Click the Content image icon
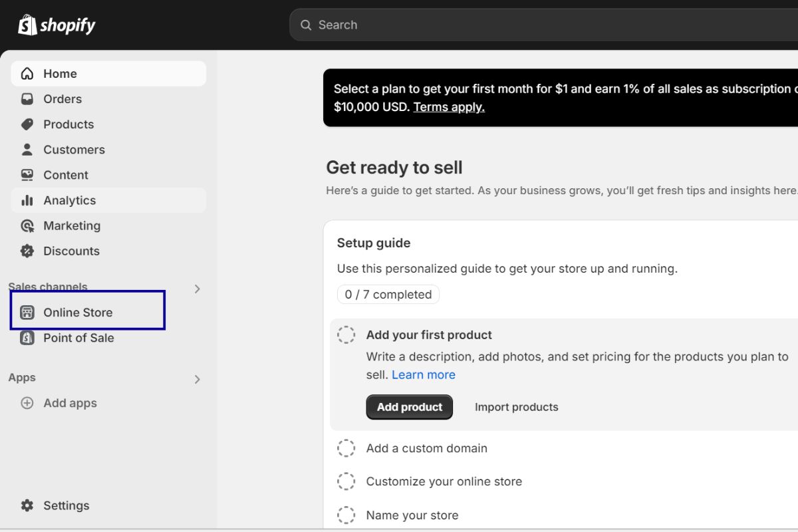The image size is (798, 532). pyautogui.click(x=27, y=174)
